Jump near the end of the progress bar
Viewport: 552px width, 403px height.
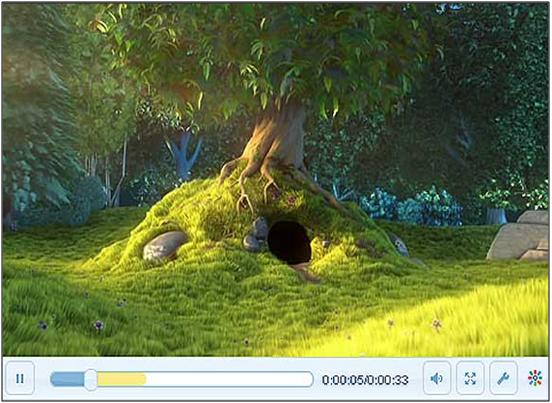coord(306,379)
